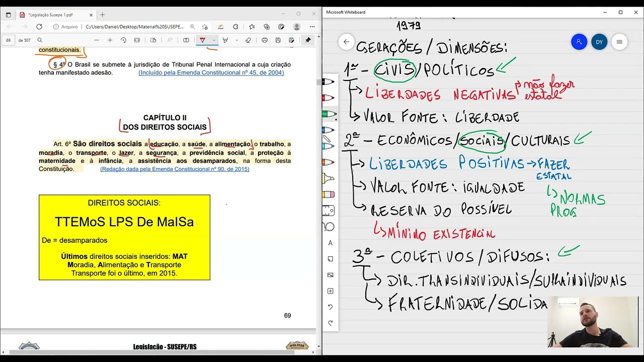Click the browser address bar URL
The width and height of the screenshot is (644, 362).
pos(135,27)
